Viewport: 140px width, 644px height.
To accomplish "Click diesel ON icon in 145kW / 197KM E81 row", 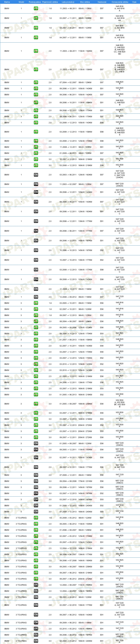I will [x=36, y=241].
